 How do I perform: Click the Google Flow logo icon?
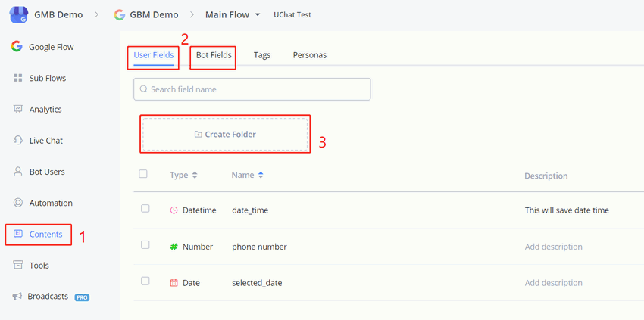(x=17, y=47)
